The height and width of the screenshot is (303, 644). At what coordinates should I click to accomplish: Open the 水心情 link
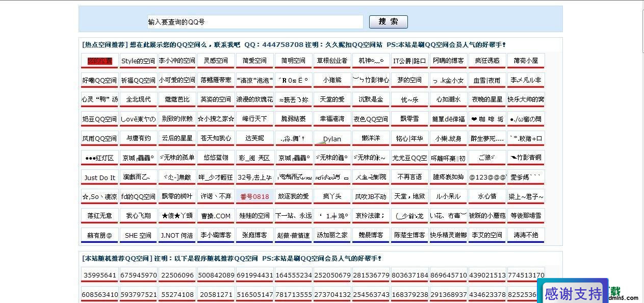(487, 196)
